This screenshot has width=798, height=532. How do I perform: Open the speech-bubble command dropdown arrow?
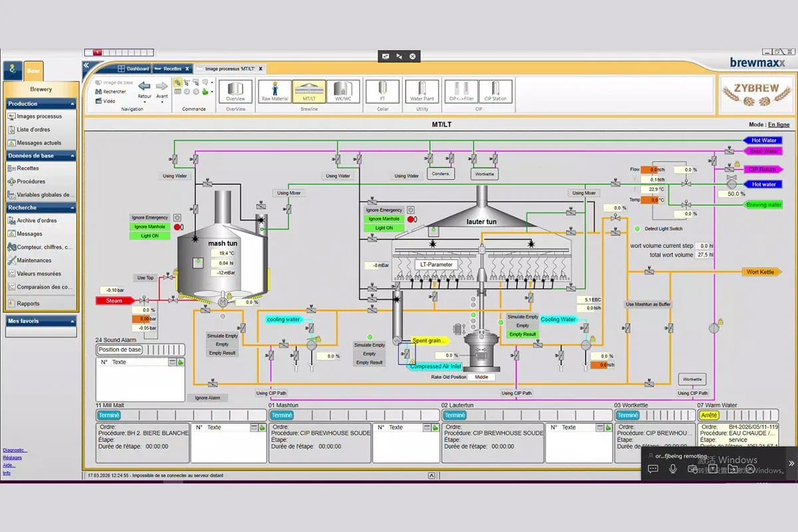pos(211,82)
